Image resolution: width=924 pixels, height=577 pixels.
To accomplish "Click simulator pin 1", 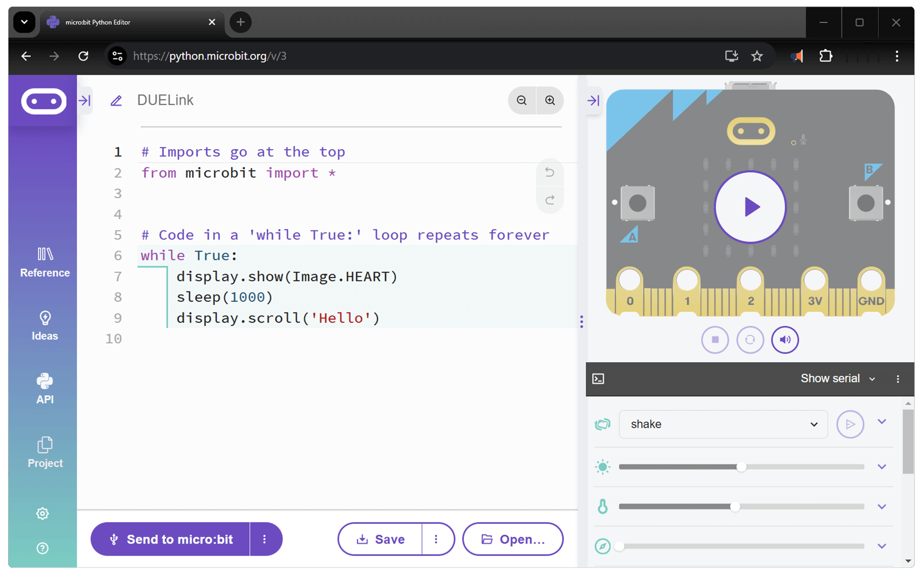I will (687, 290).
